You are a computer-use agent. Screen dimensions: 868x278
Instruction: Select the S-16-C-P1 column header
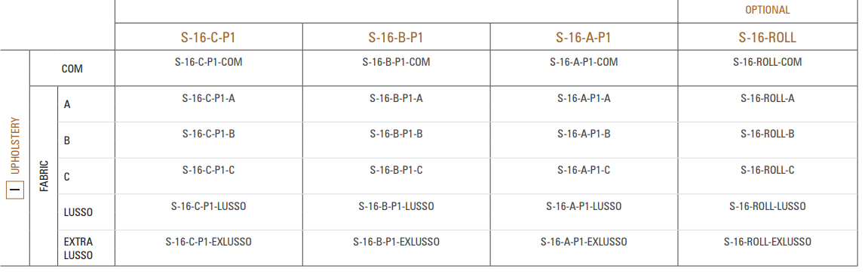[208, 37]
